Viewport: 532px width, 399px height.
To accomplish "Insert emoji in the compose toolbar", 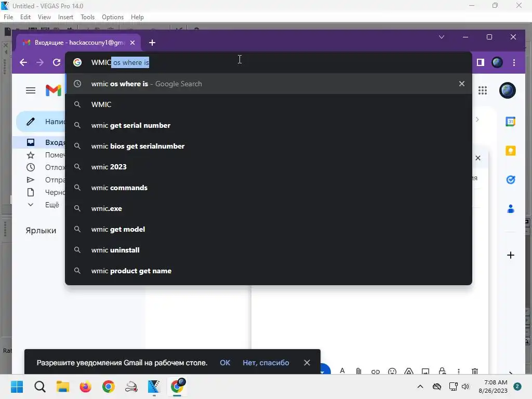I will pyautogui.click(x=392, y=371).
